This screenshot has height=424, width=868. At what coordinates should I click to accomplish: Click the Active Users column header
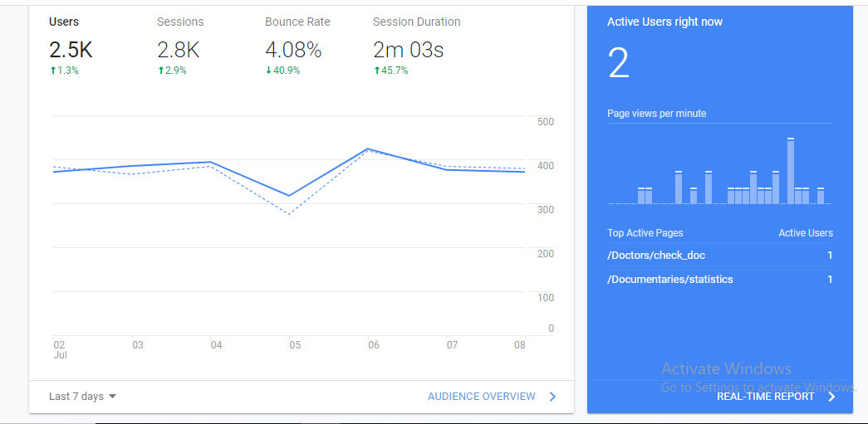click(806, 233)
